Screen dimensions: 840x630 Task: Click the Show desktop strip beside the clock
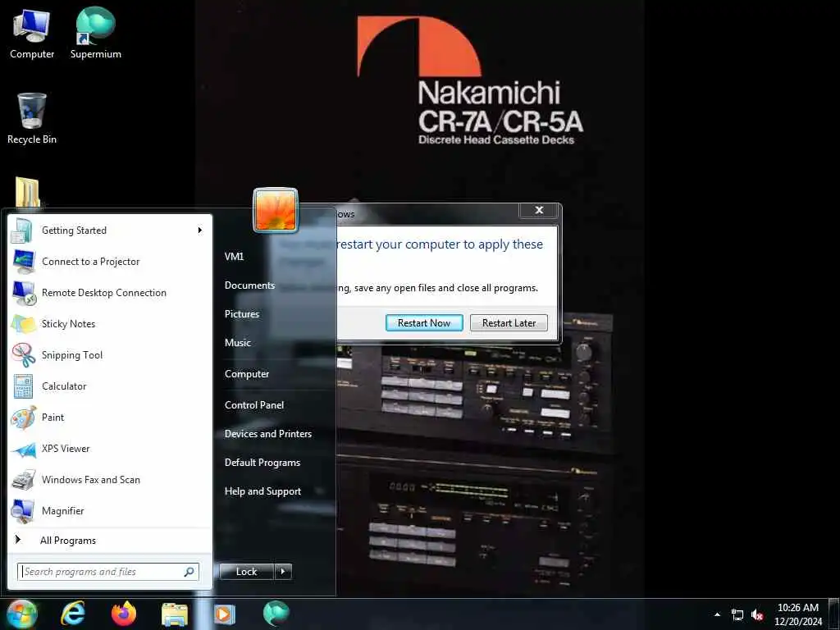pyautogui.click(x=834, y=614)
